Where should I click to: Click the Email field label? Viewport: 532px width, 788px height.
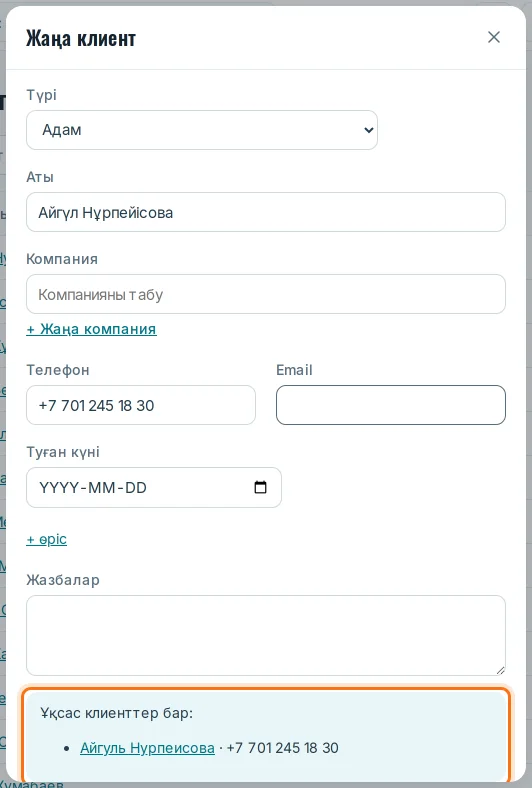pos(294,370)
